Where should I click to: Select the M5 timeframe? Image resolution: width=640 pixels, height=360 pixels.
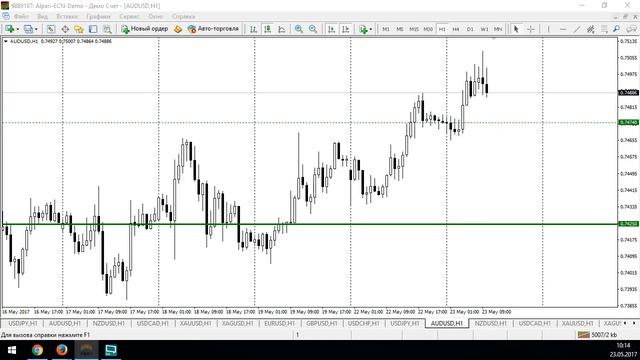pos(400,29)
